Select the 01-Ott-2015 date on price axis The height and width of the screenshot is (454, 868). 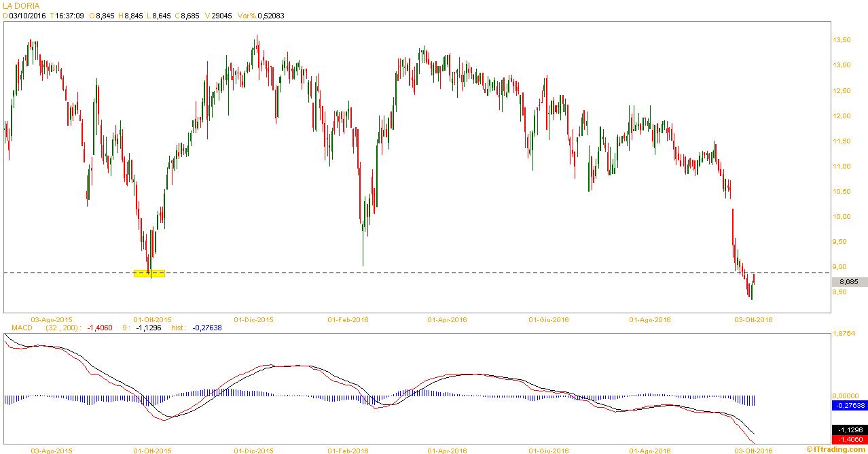152,319
